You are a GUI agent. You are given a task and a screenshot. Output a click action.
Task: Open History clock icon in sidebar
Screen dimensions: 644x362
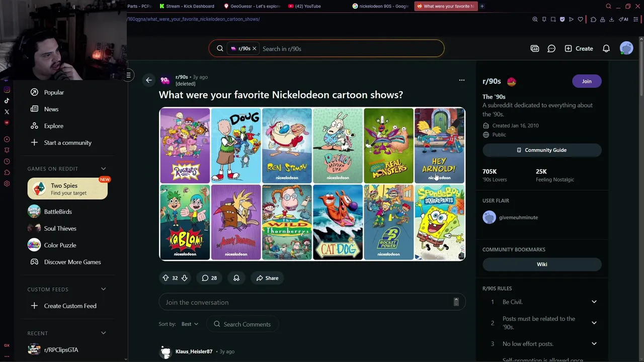(7, 161)
